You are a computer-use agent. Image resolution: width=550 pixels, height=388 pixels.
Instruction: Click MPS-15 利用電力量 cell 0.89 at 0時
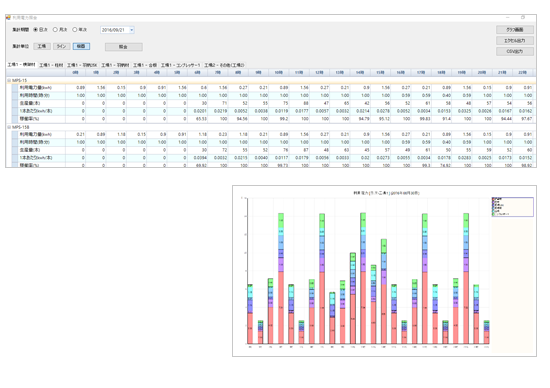75,88
